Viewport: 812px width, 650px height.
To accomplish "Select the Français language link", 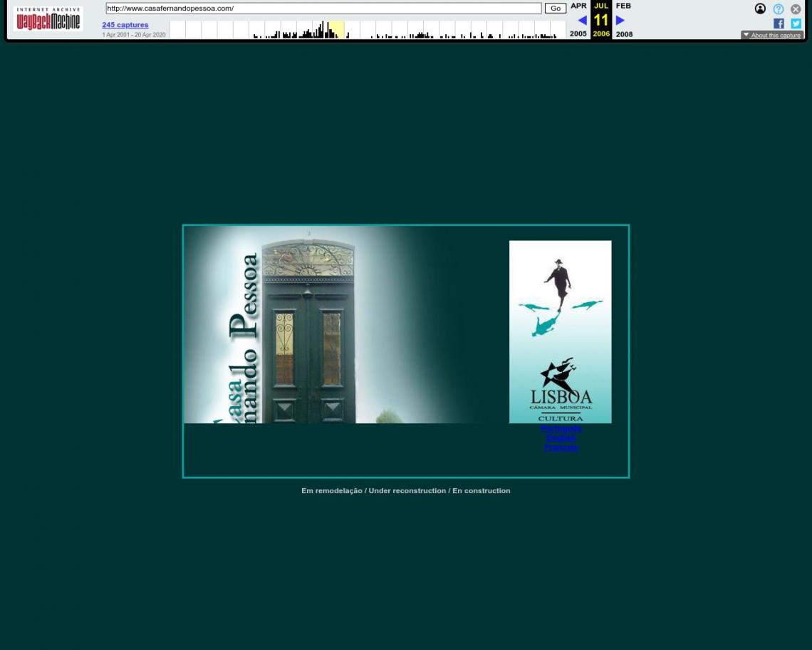I will 561,448.
